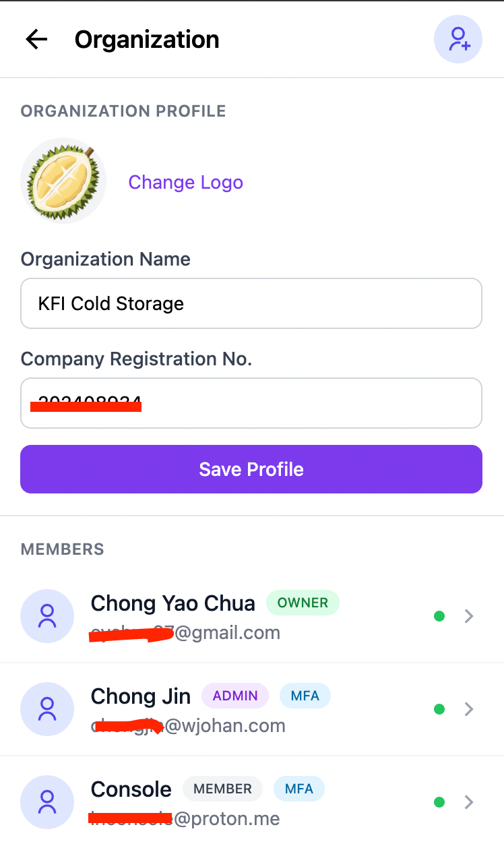Focus the Organization Name field
The width and height of the screenshot is (504, 848).
251,303
